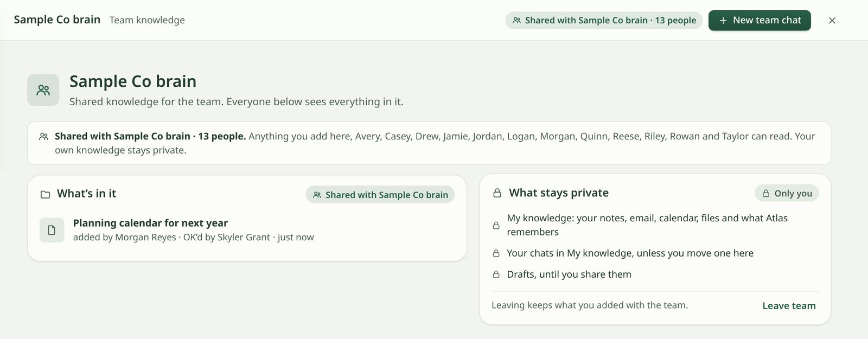Image resolution: width=868 pixels, height=339 pixels.
Task: Click the people icon in the top Shared with badge
Action: (517, 21)
